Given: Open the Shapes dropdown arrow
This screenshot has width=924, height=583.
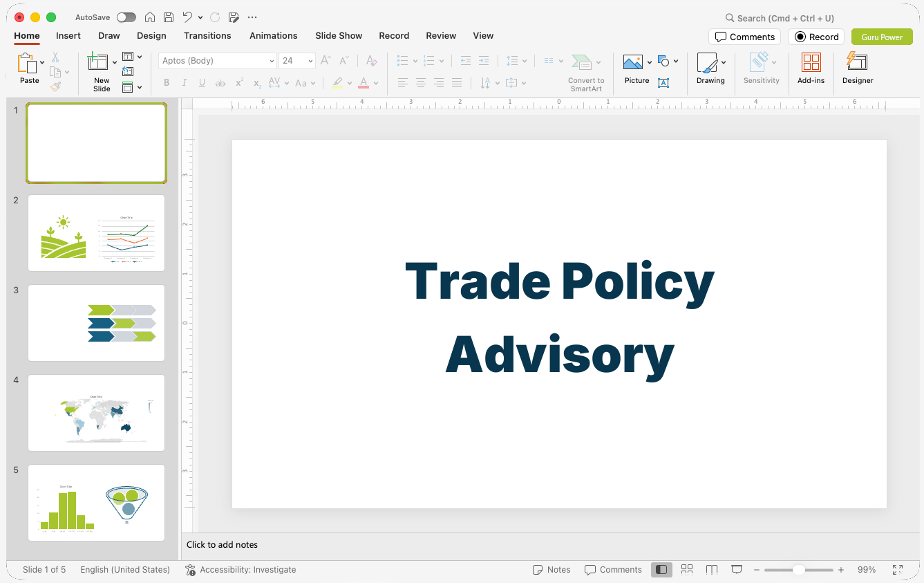Looking at the screenshot, I should click(676, 61).
